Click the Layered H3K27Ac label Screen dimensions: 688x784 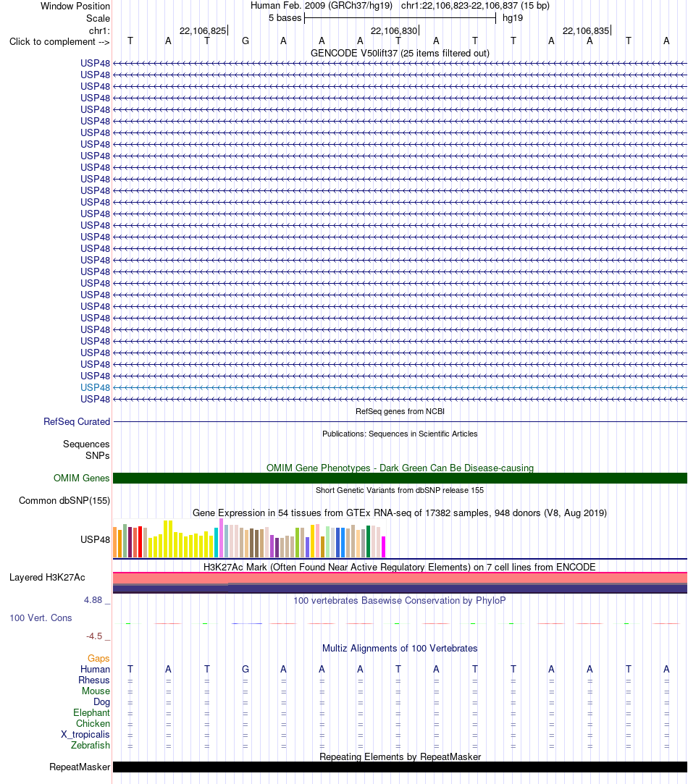pyautogui.click(x=47, y=578)
